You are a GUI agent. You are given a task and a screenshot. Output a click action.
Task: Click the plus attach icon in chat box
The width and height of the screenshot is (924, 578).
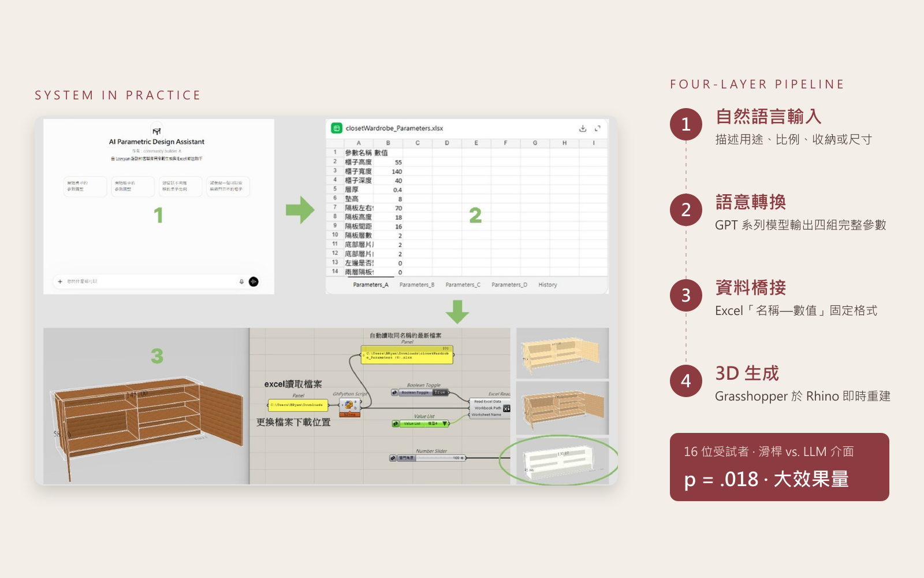click(x=60, y=281)
